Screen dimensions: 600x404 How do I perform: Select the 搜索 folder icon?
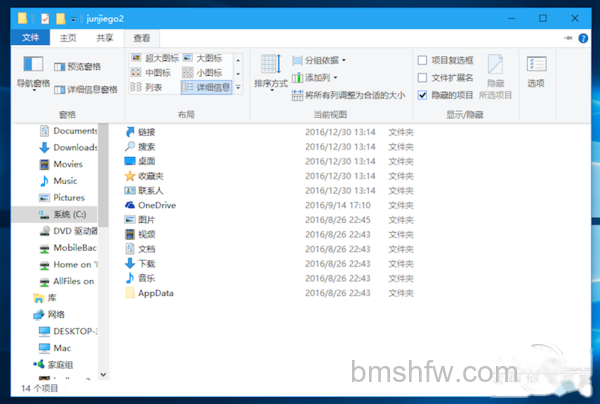pos(130,147)
